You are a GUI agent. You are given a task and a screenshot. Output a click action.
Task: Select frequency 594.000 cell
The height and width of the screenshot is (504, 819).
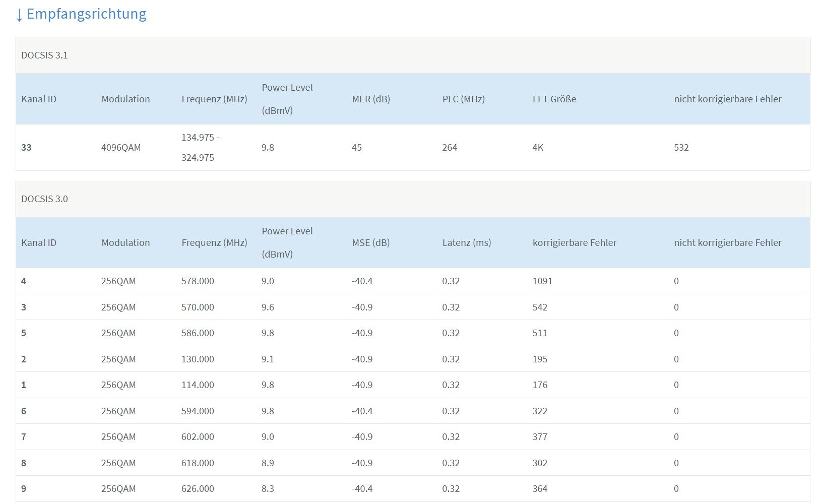tap(198, 411)
